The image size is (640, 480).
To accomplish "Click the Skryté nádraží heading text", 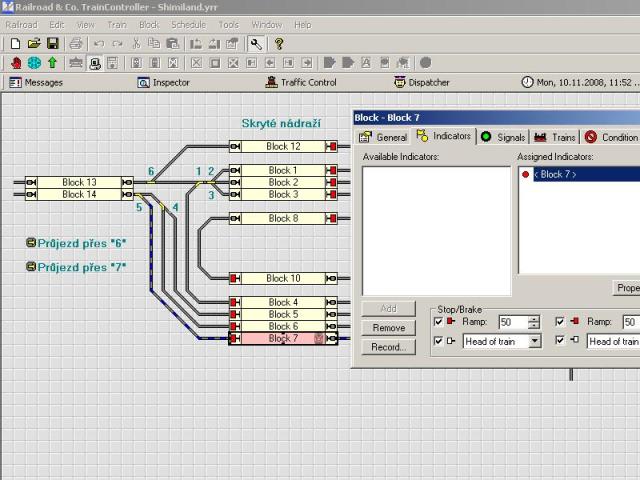I will coord(281,123).
